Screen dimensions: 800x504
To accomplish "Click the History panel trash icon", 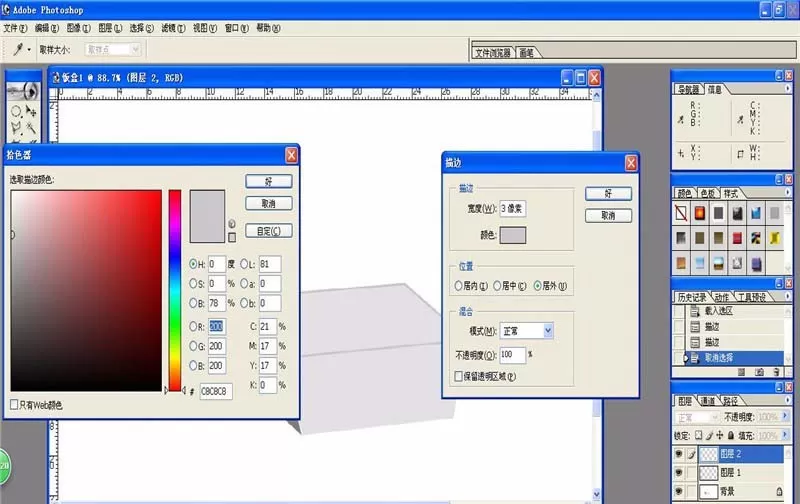I will (x=776, y=372).
